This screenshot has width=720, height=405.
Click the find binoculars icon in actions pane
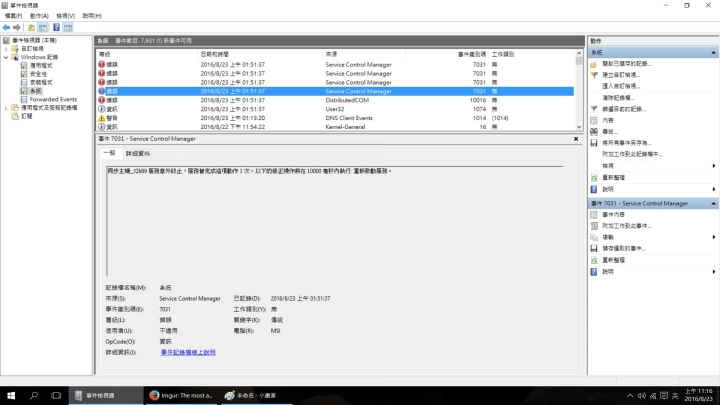click(594, 131)
